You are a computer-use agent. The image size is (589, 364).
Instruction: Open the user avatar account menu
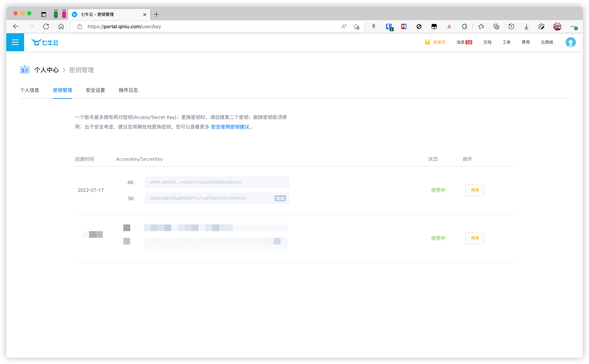pyautogui.click(x=570, y=42)
